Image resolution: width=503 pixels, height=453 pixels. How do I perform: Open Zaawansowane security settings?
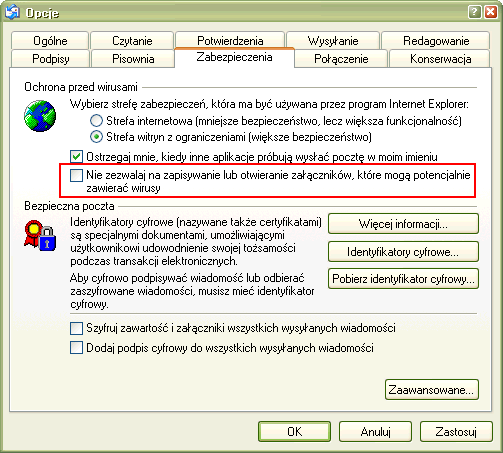(432, 389)
